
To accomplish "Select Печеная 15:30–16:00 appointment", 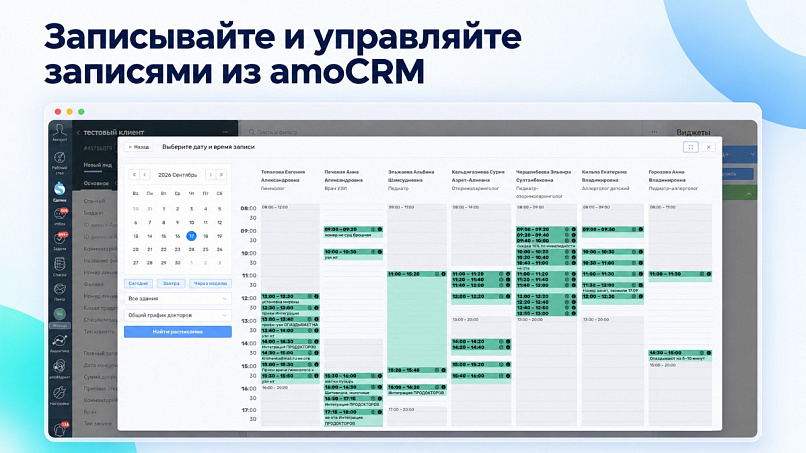I will [353, 379].
